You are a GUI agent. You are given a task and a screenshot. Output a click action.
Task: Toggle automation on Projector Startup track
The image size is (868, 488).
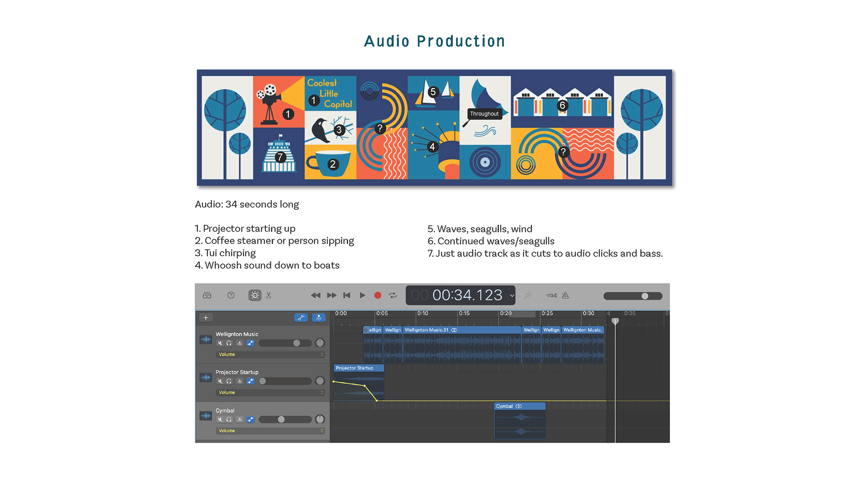[x=250, y=381]
